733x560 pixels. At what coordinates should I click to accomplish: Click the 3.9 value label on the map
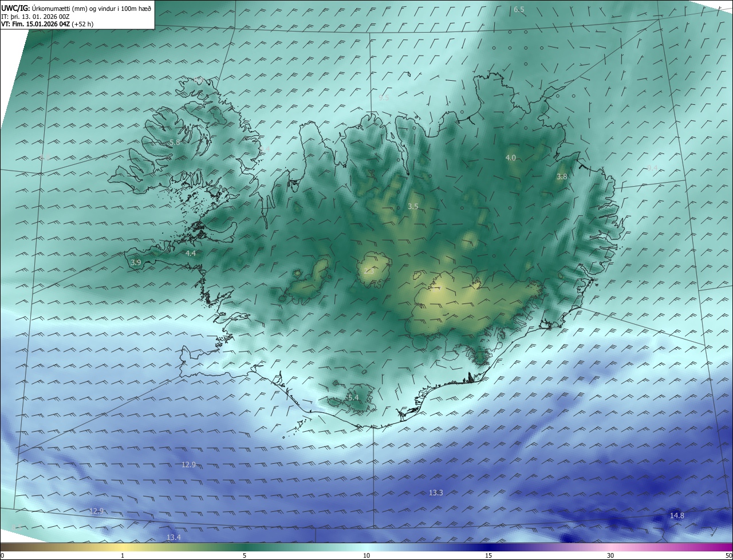pos(136,262)
